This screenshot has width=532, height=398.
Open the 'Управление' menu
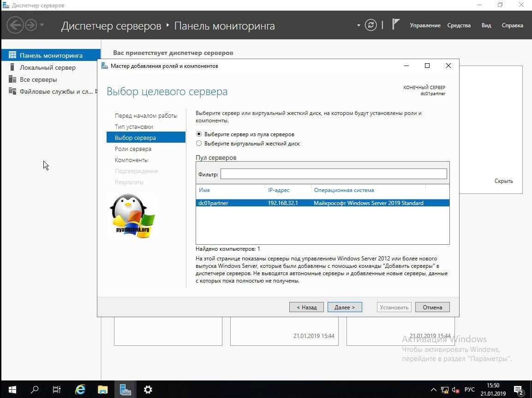[x=425, y=25]
